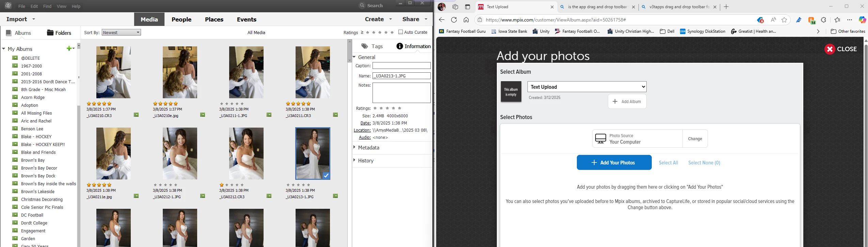This screenshot has height=247, width=868.
Task: Click the media grid vertical scrollbar thumb
Action: (x=349, y=51)
